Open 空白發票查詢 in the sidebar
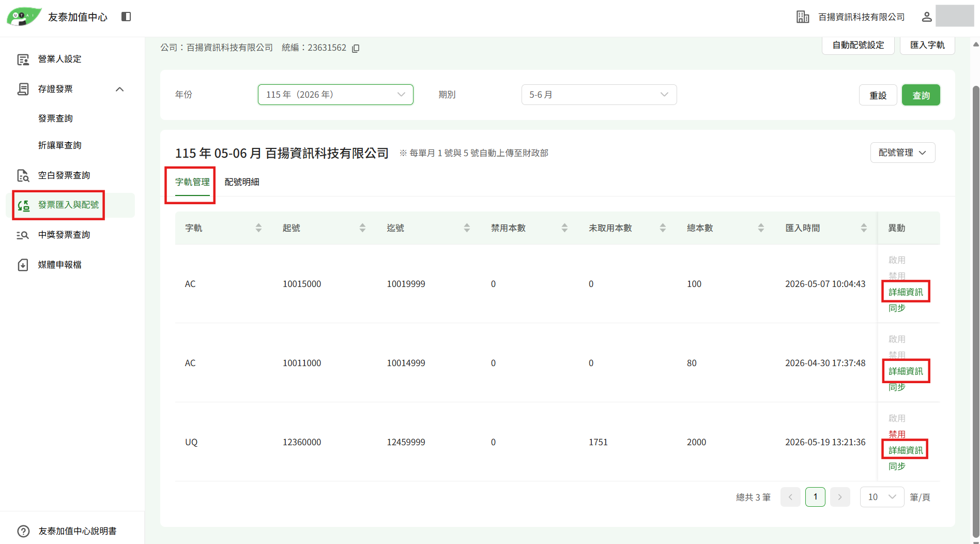 point(64,175)
